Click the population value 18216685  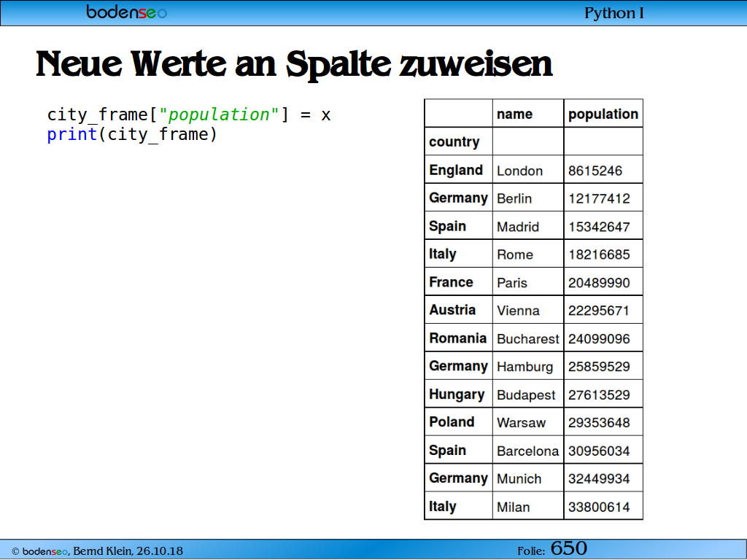coord(599,254)
